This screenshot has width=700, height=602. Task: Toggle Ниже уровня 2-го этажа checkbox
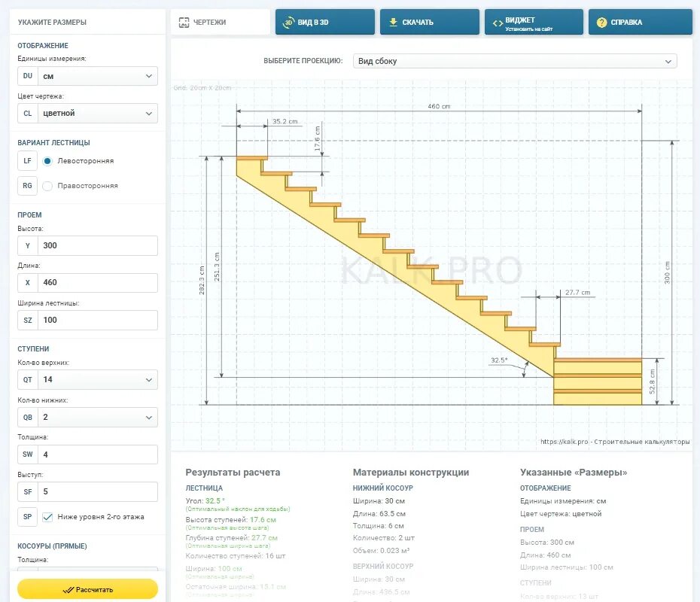coord(47,517)
